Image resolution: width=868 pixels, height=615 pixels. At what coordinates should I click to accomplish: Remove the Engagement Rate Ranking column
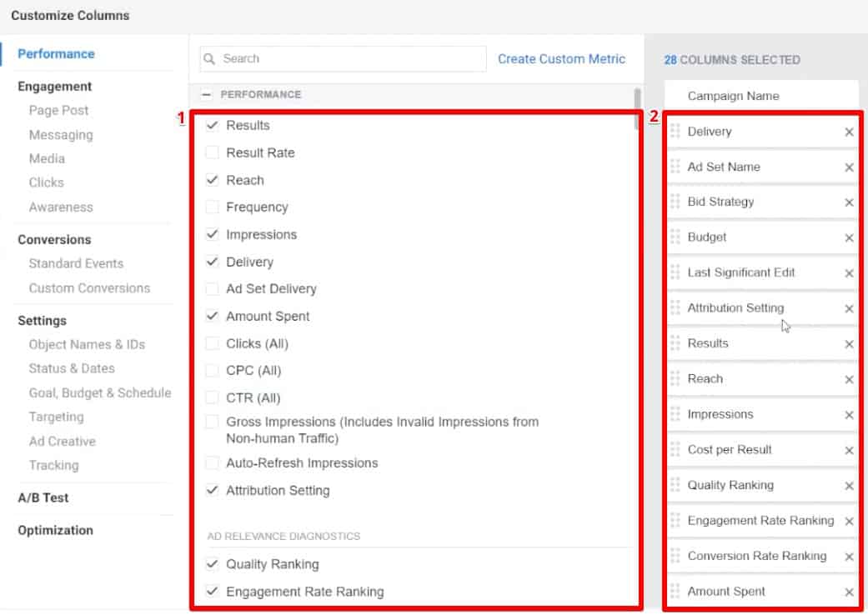(849, 520)
